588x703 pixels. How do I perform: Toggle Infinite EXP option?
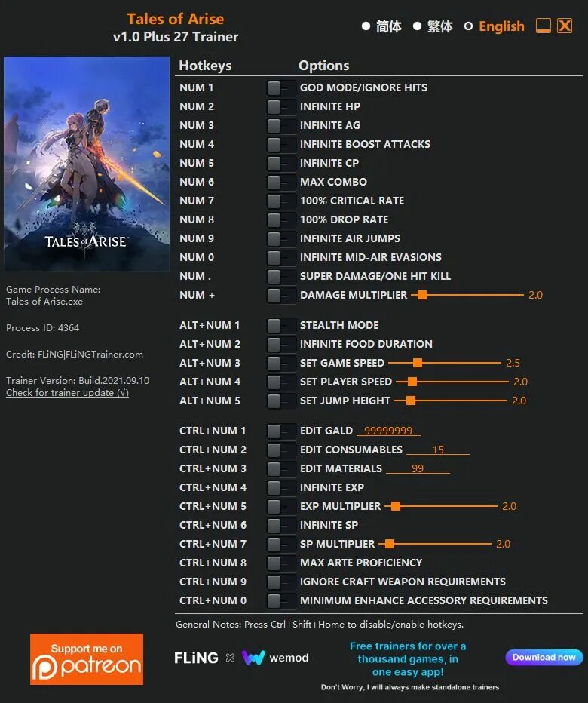(x=281, y=488)
